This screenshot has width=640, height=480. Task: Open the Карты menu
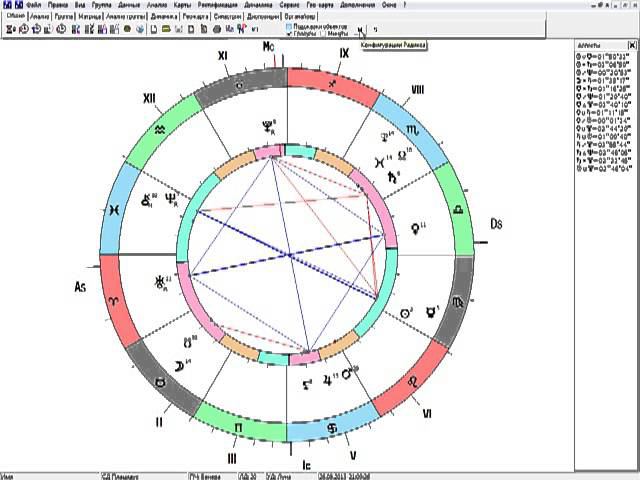(182, 5)
